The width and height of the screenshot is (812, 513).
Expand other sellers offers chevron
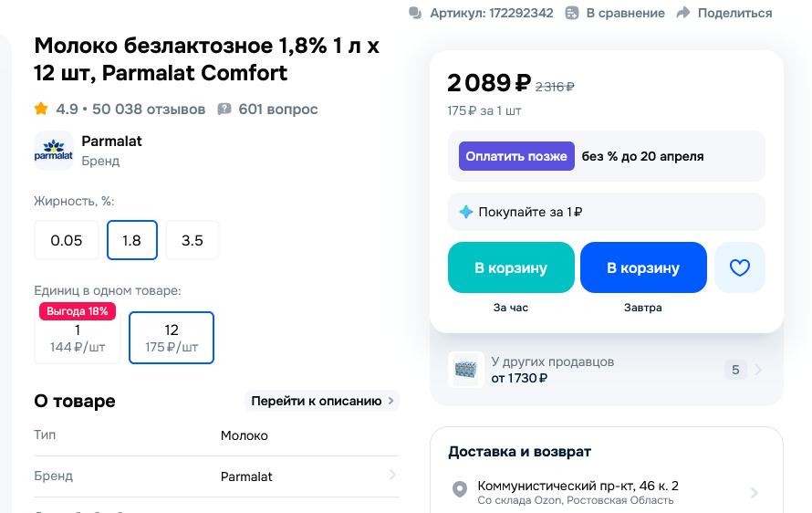[x=759, y=370]
